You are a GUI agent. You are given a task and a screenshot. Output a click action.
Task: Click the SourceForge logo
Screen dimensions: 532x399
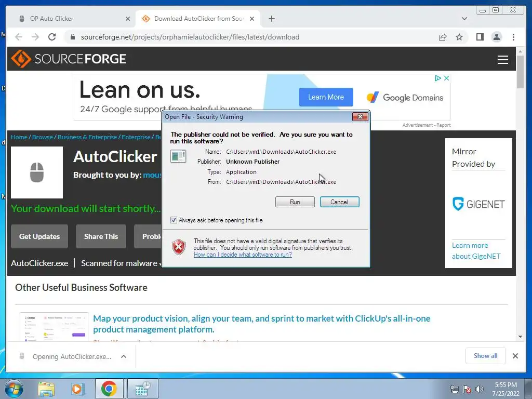pyautogui.click(x=69, y=59)
